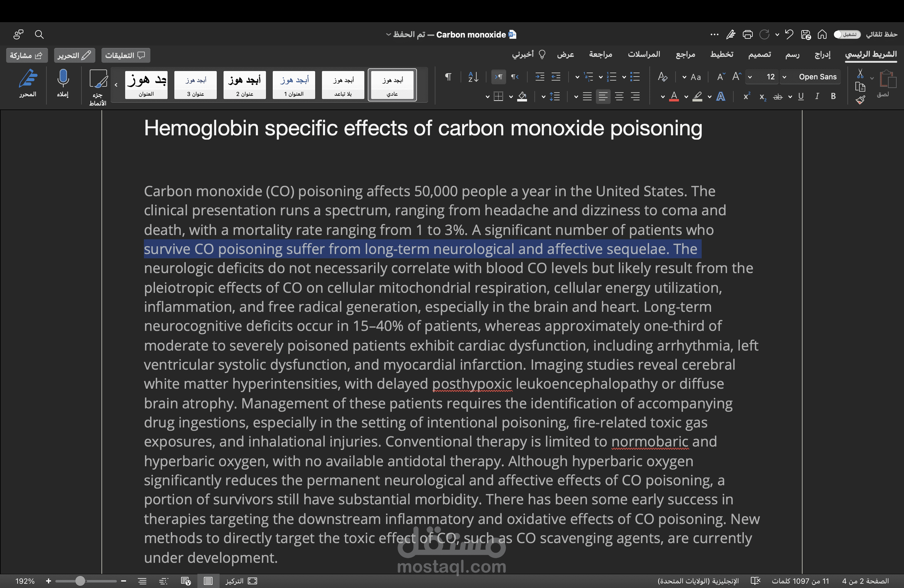Increase font size with the larger A icon

[736, 77]
